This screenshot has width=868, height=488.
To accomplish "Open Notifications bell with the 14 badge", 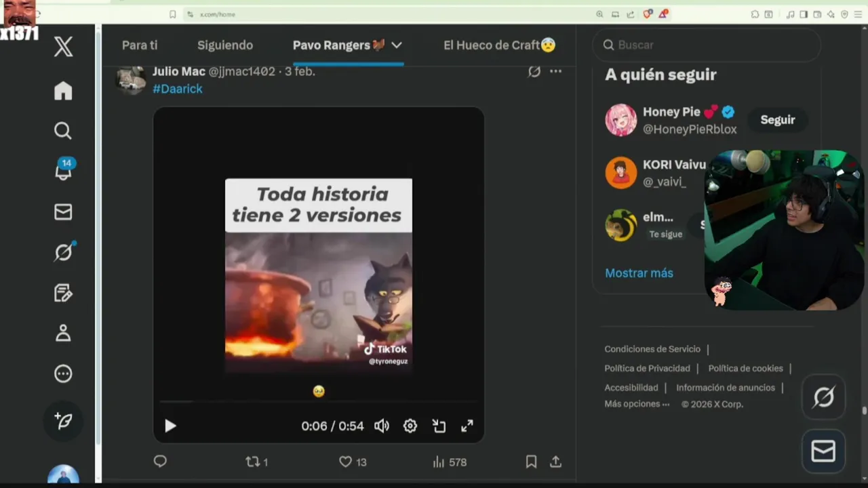I will [x=64, y=169].
